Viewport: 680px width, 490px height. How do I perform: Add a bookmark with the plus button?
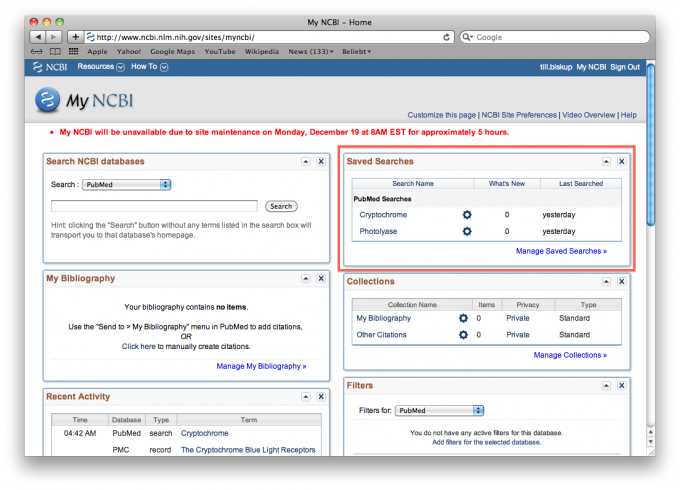coord(75,37)
